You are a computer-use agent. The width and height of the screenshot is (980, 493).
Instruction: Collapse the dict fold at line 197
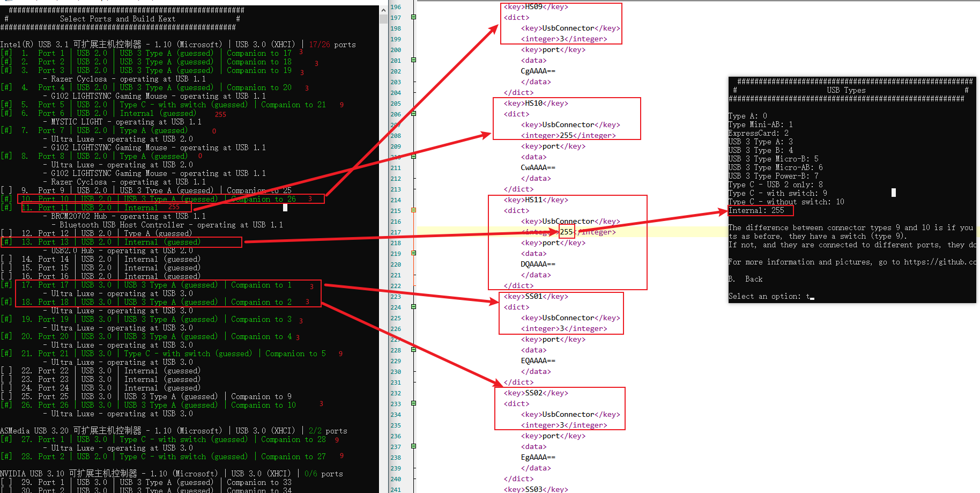coord(413,17)
